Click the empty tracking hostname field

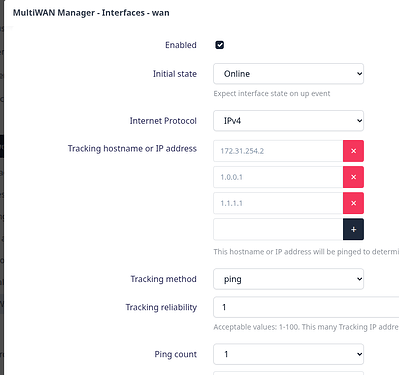coord(278,229)
